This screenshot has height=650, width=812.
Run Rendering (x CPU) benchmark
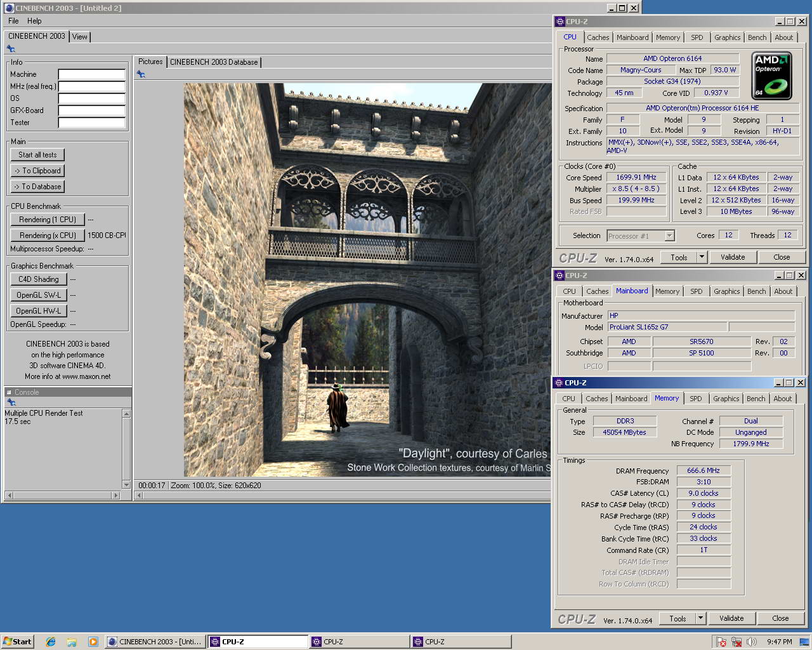click(48, 235)
